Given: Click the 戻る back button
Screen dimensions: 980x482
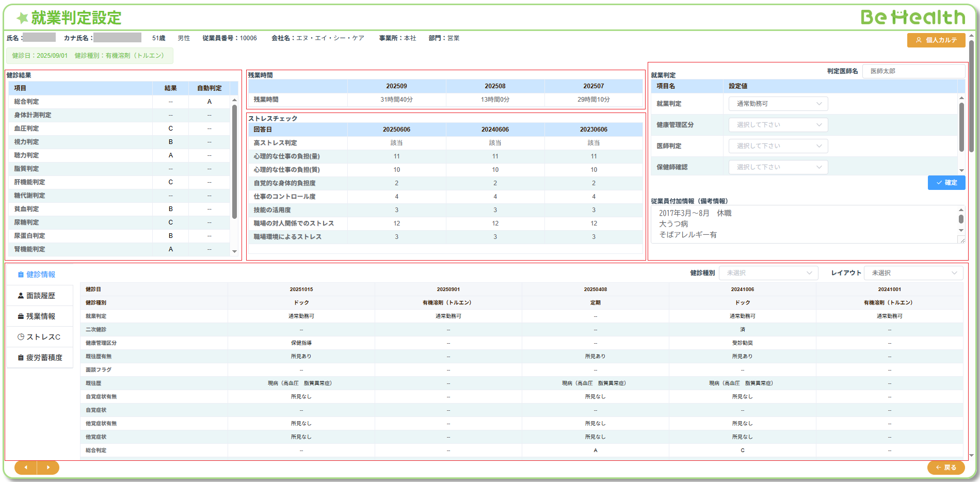Looking at the screenshot, I should (x=945, y=468).
